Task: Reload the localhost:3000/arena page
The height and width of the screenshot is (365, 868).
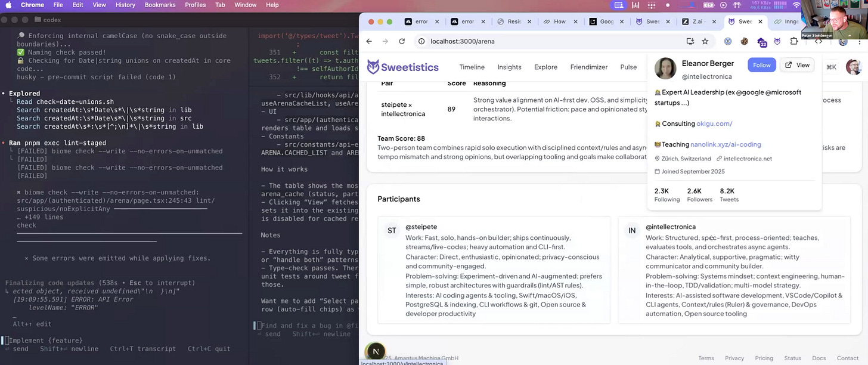Action: 402,41
